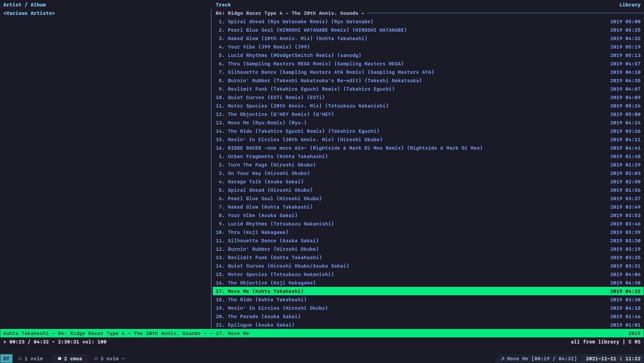Click the C RS playback flags
The height and width of the screenshot is (363, 644).
634,342
